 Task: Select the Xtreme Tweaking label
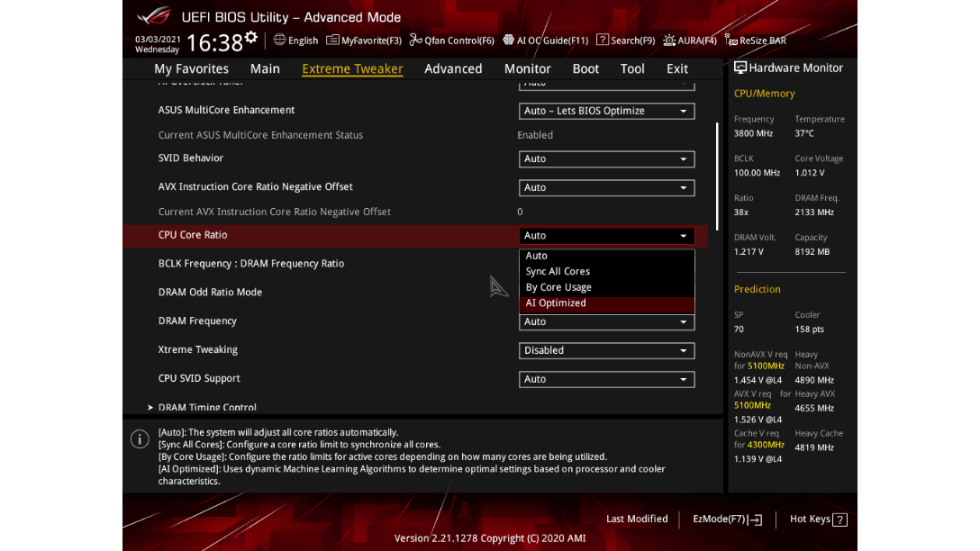coord(197,350)
